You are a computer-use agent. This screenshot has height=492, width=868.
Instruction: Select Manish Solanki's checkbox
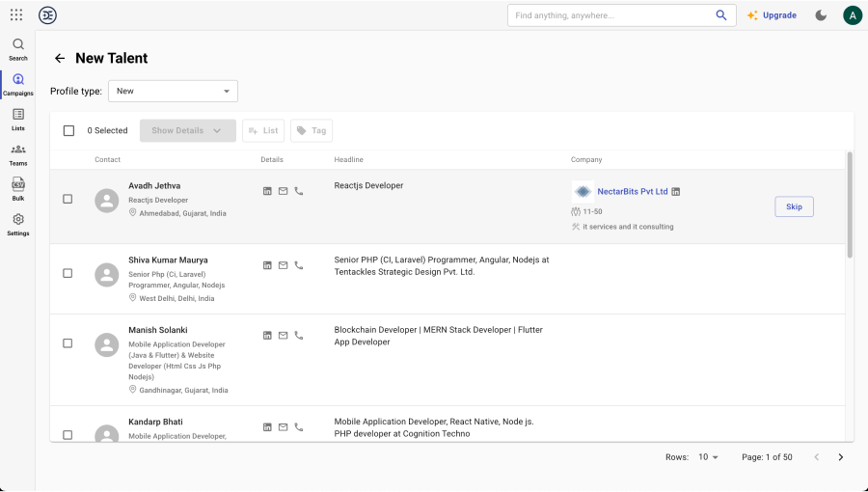[x=68, y=343]
